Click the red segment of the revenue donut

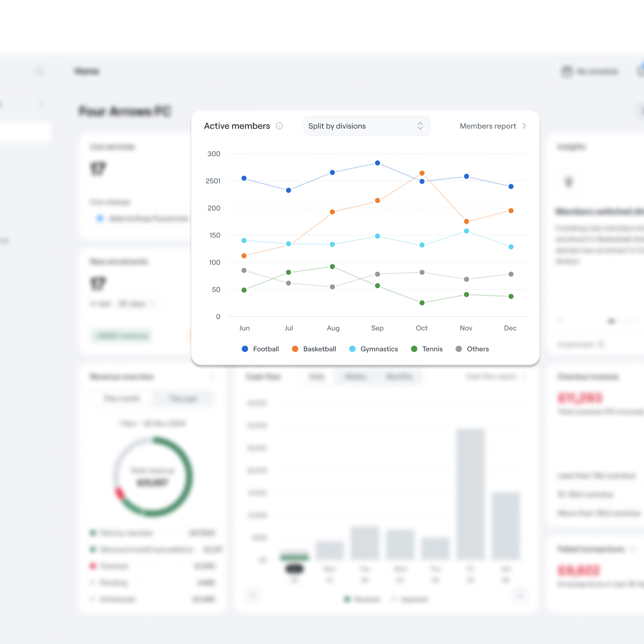point(119,493)
